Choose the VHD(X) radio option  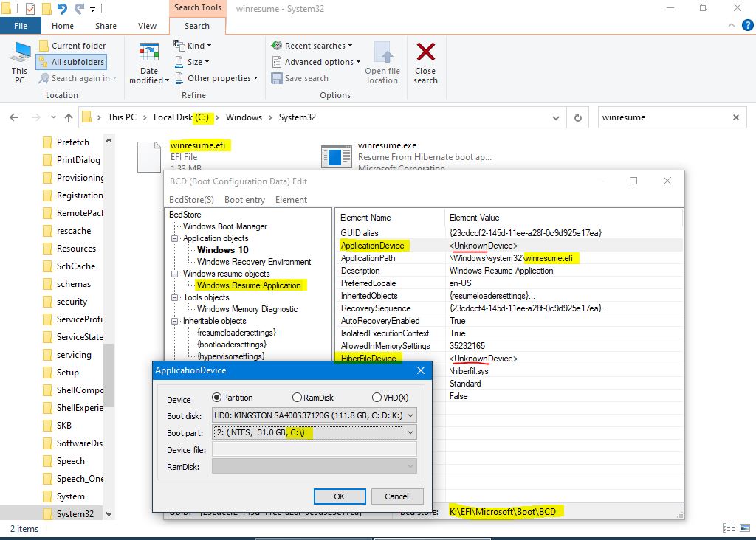377,398
